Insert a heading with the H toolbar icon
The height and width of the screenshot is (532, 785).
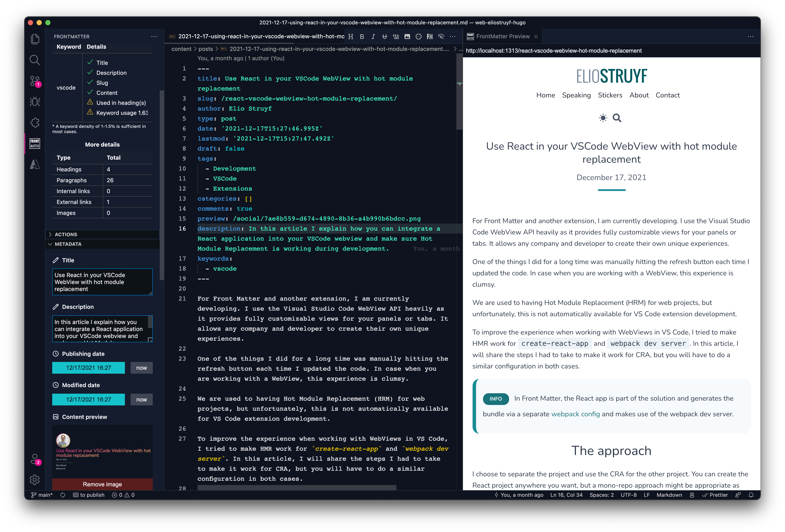[x=351, y=37]
